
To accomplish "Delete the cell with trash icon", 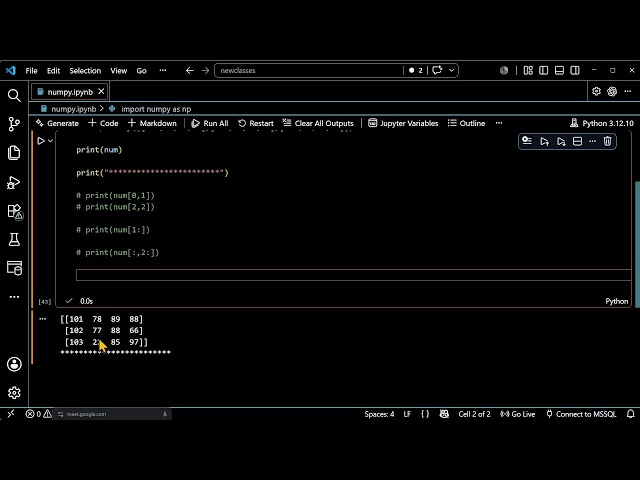I will pos(607,141).
